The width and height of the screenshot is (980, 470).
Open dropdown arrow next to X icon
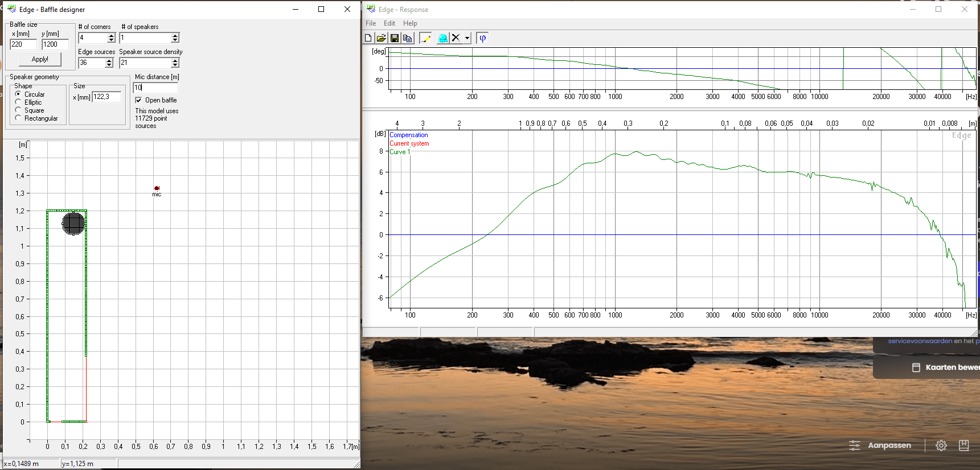click(467, 38)
